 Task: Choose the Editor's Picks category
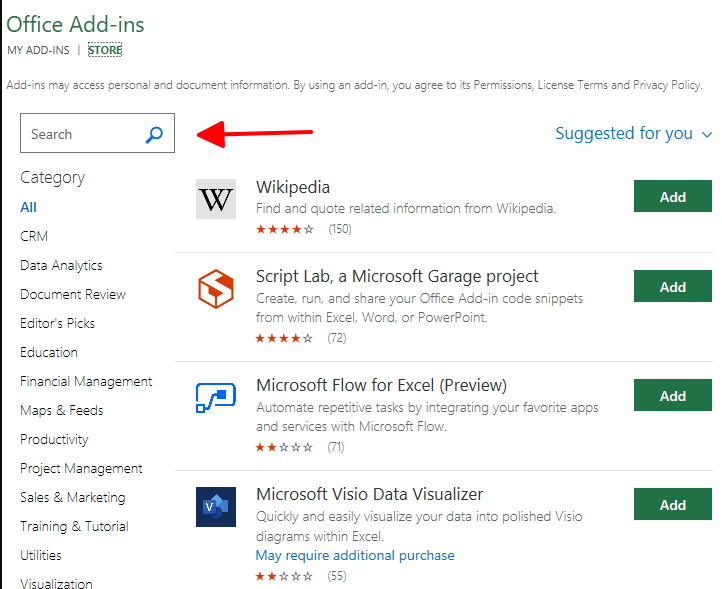coord(58,323)
